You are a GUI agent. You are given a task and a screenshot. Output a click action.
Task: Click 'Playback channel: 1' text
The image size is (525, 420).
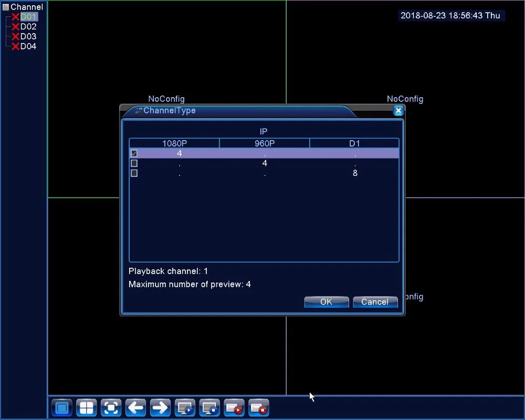point(168,271)
